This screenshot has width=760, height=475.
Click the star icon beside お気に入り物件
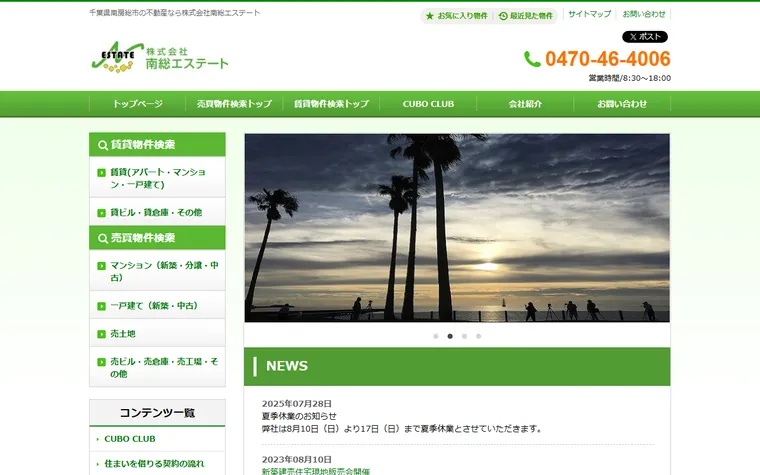[x=429, y=16]
